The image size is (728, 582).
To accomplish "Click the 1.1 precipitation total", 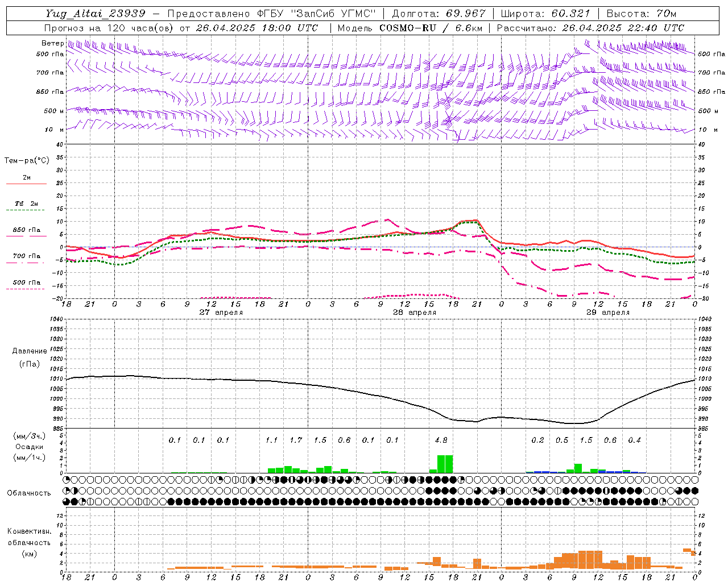I will [x=271, y=440].
